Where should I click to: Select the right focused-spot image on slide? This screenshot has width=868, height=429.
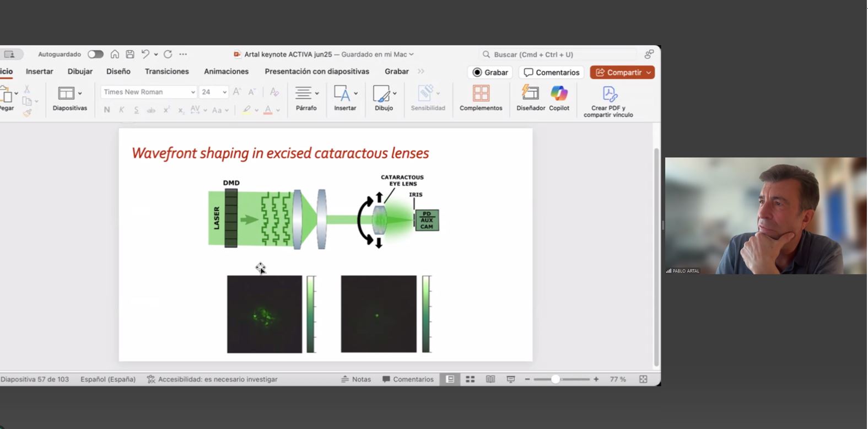point(379,314)
